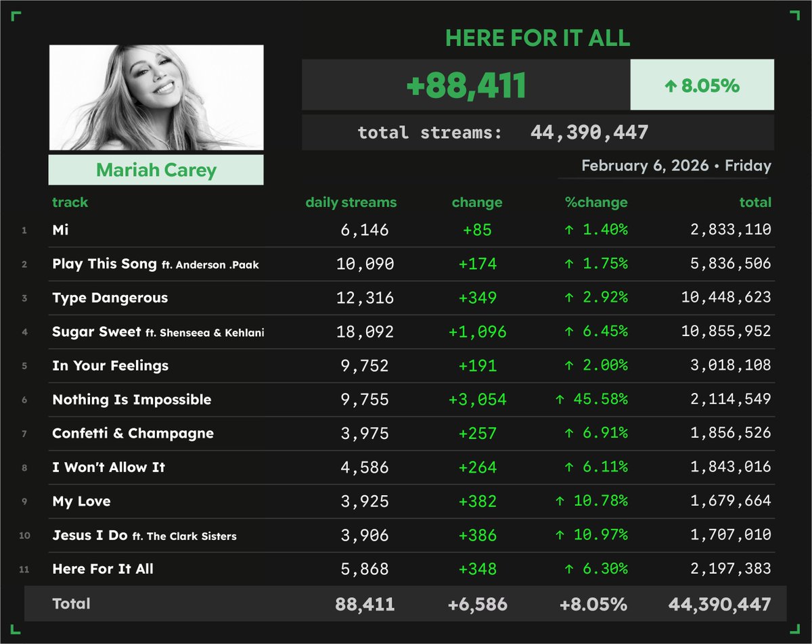Click the percent change 10.78%
This screenshot has width=812, height=644.
[x=591, y=501]
